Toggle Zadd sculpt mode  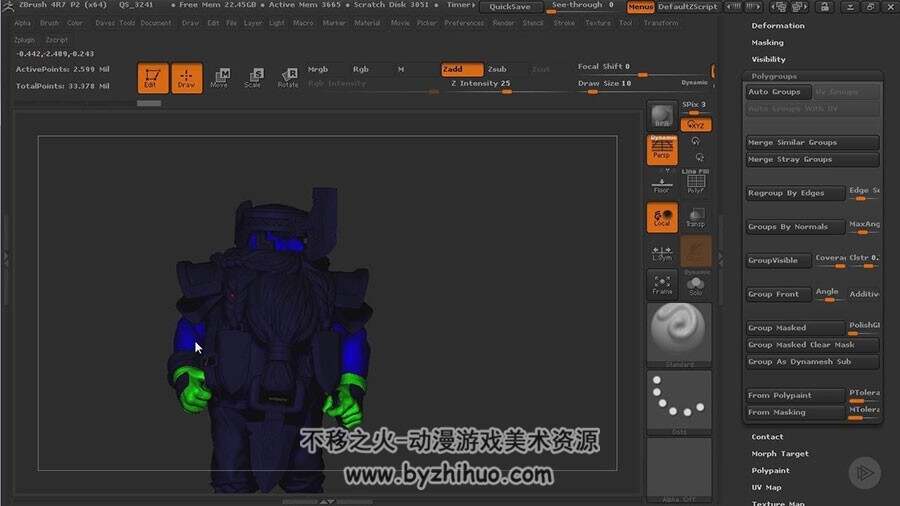click(462, 69)
